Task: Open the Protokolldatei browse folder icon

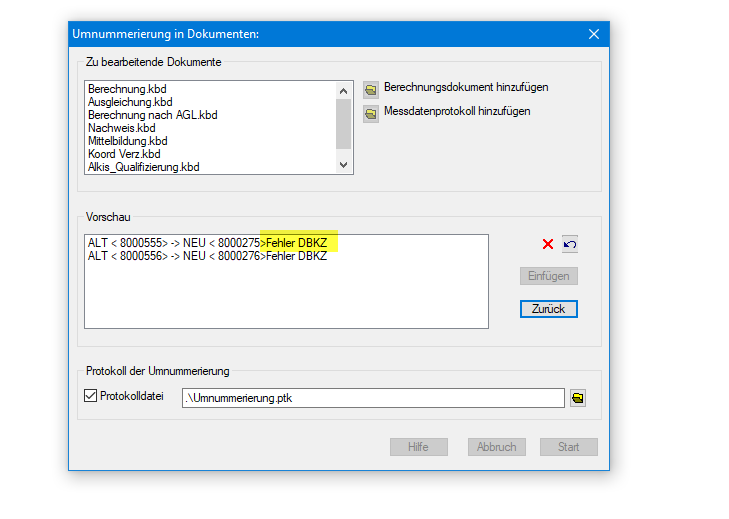Action: coord(578,398)
